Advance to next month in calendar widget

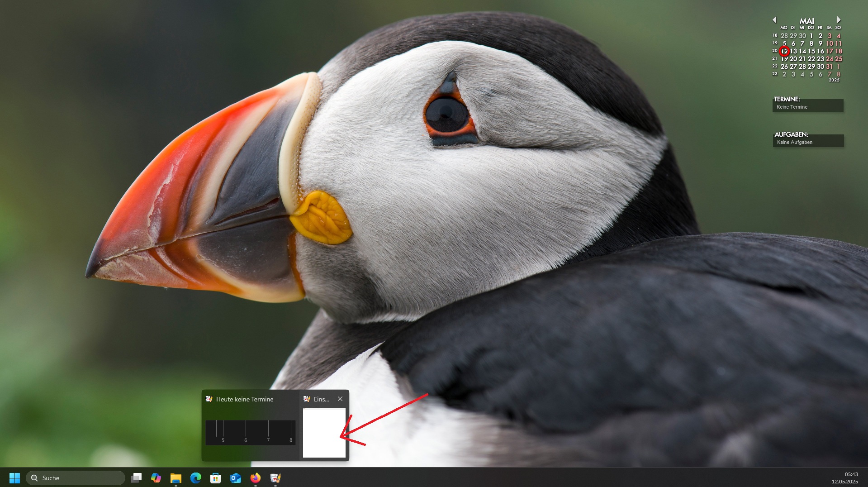tap(839, 20)
